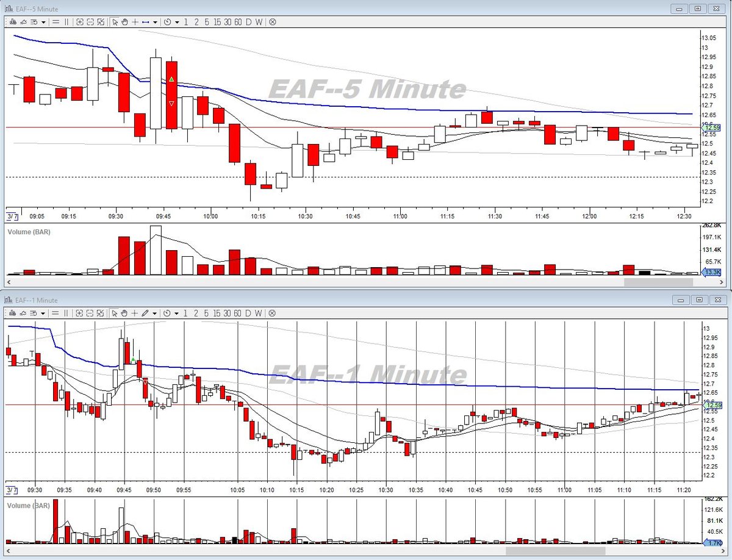Select the pointer arrow tool in 5 Minute chart
The image size is (732, 560).
tap(115, 21)
